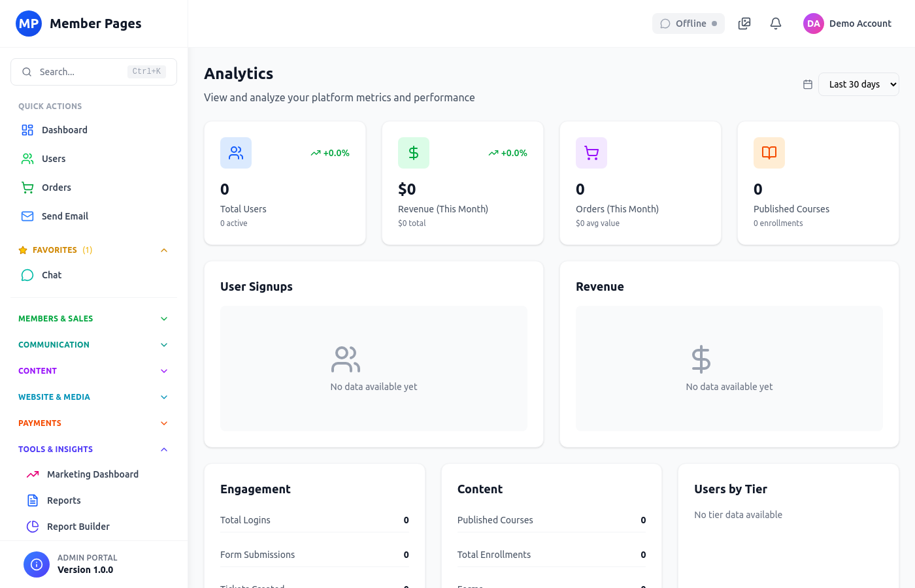
Task: Click the notifications bell icon
Action: (x=775, y=23)
